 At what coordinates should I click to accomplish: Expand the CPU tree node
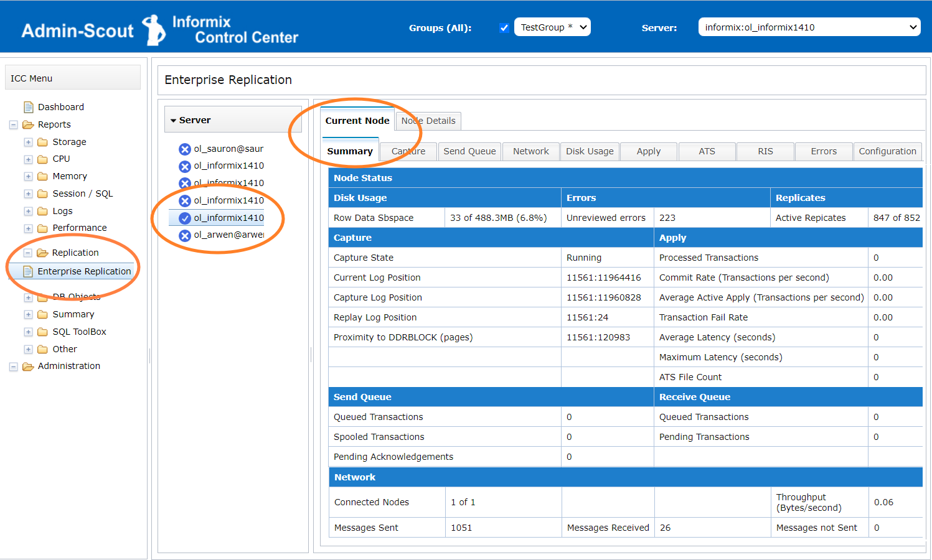pos(28,159)
